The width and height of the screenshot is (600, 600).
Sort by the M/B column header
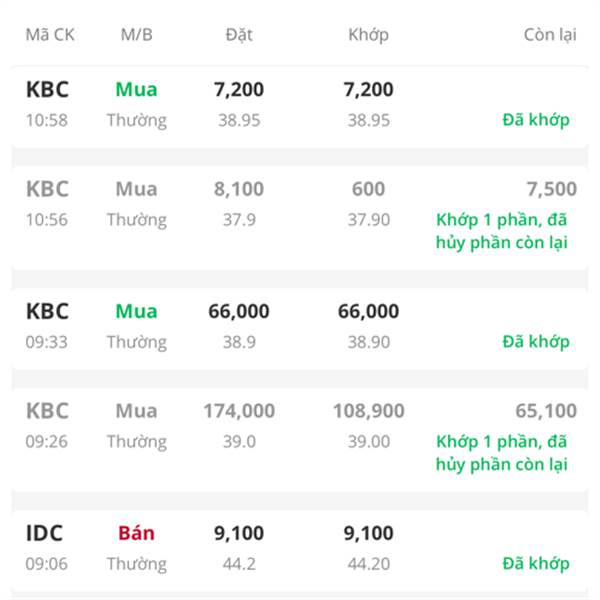click(137, 35)
